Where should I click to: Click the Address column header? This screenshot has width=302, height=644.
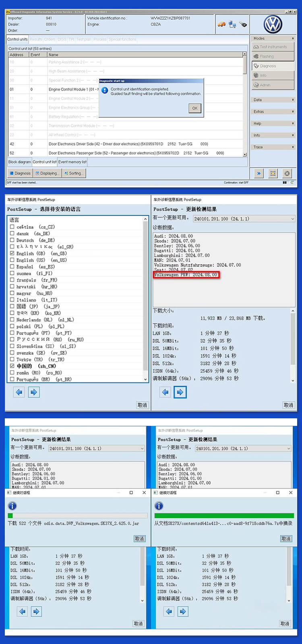[x=19, y=54]
